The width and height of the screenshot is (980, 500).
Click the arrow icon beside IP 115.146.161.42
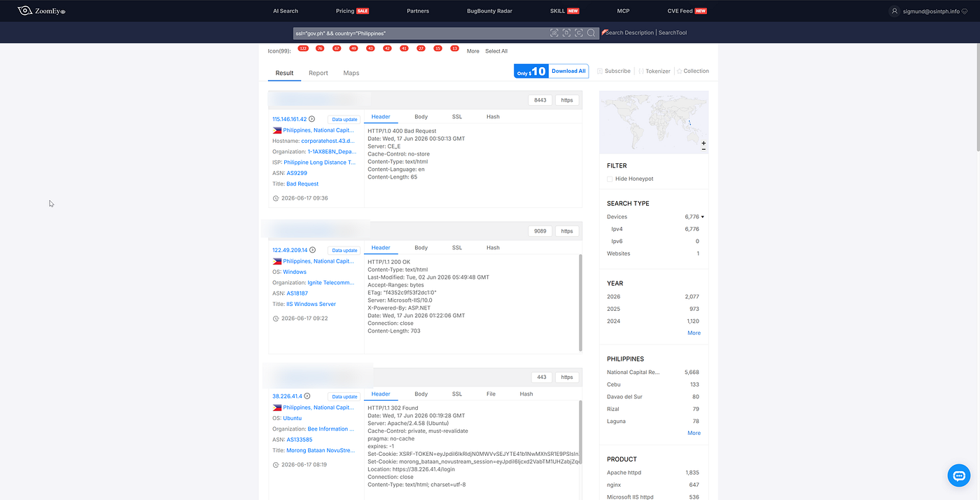click(x=312, y=119)
